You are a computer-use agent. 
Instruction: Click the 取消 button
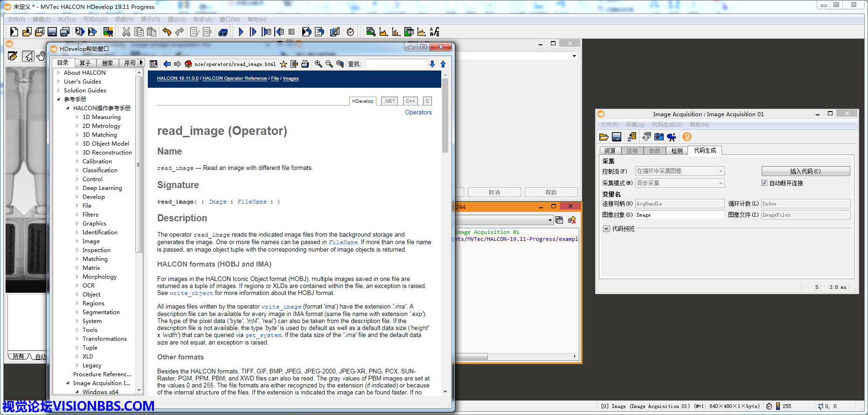click(494, 192)
